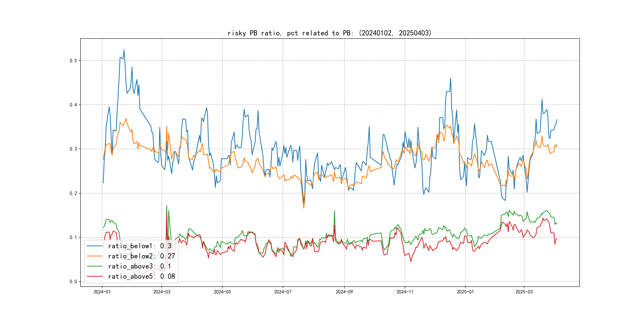644x322 pixels.
Task: Select the 'ratio_below2: 0.27' legend label
Action: (x=142, y=256)
